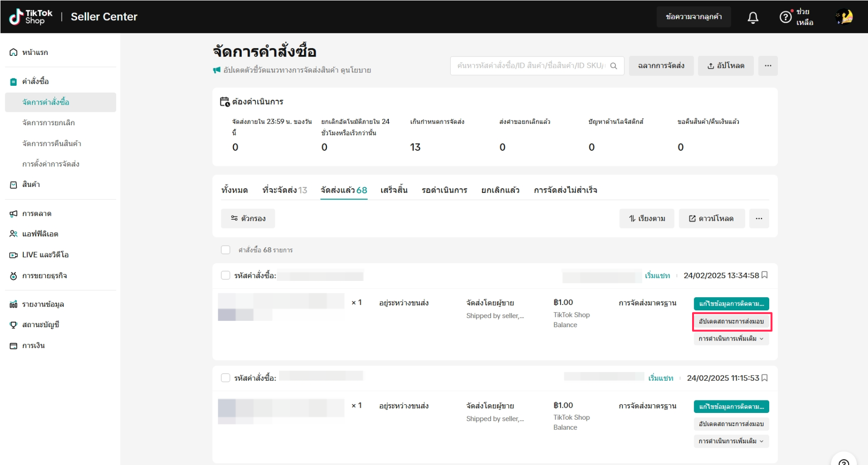Click the TikTok Shop logo
This screenshot has width=868, height=465.
click(31, 17)
